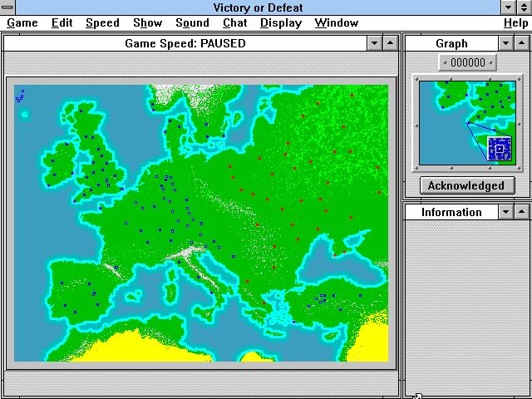The height and width of the screenshot is (399, 532).
Task: Minimize the Game Speed map window
Action: point(375,43)
